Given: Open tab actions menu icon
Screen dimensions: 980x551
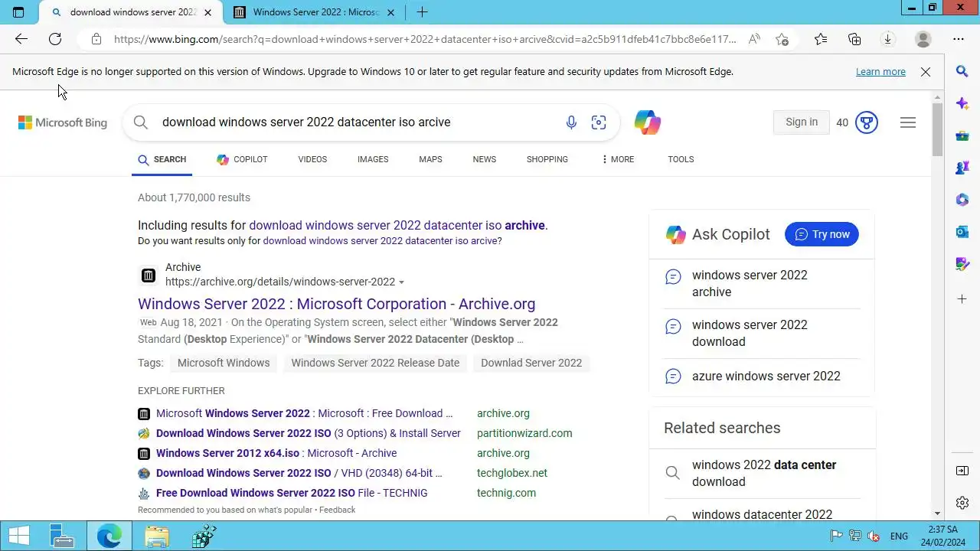Looking at the screenshot, I should pyautogui.click(x=19, y=12).
